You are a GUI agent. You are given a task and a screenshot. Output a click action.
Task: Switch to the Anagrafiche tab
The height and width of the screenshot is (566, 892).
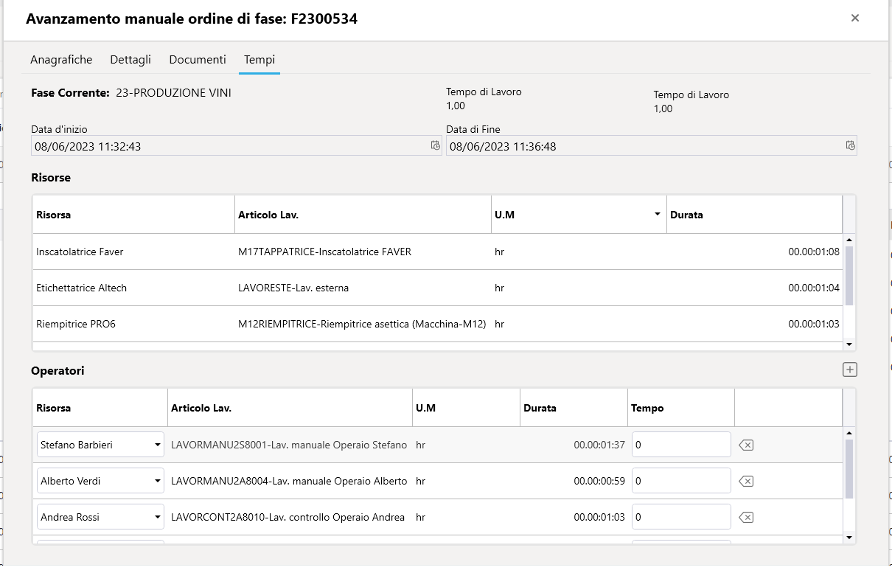(61, 60)
